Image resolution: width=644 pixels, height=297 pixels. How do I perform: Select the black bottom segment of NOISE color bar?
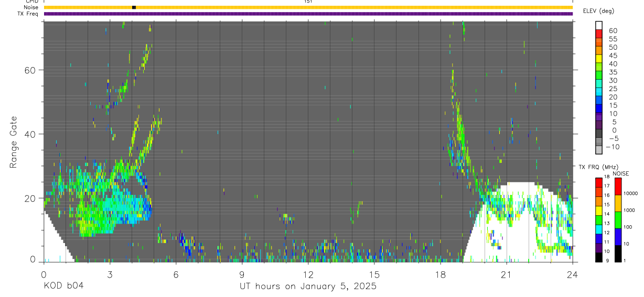(x=618, y=254)
